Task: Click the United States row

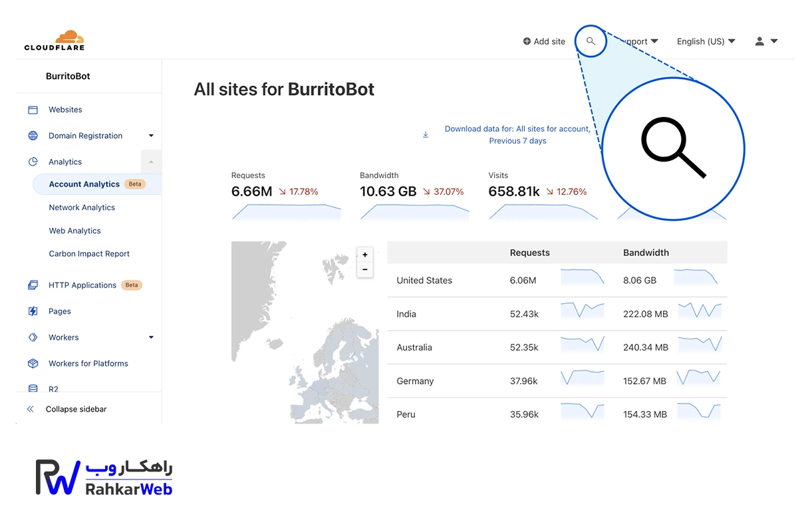Action: 557,280
